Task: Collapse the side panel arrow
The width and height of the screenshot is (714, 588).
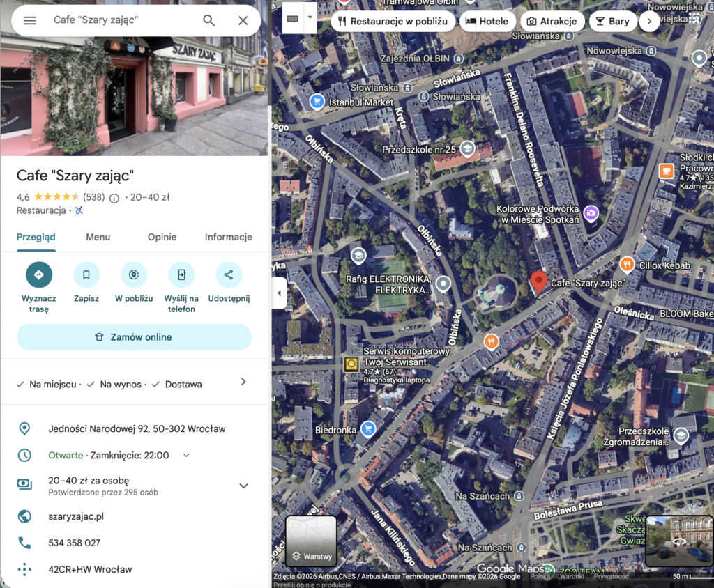Action: [279, 293]
